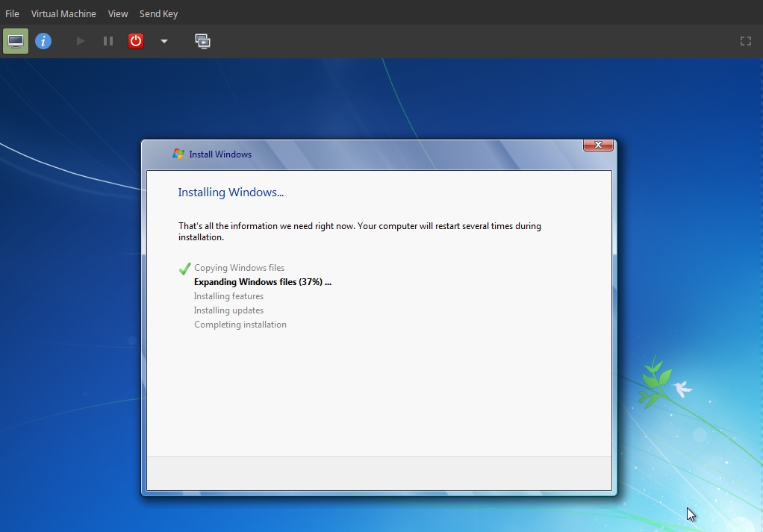Shut down VM with red power button
The width and height of the screenshot is (763, 532).
(136, 41)
